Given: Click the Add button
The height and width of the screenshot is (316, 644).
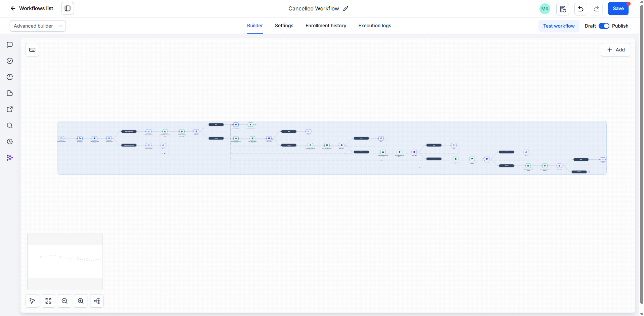Looking at the screenshot, I should [x=615, y=50].
